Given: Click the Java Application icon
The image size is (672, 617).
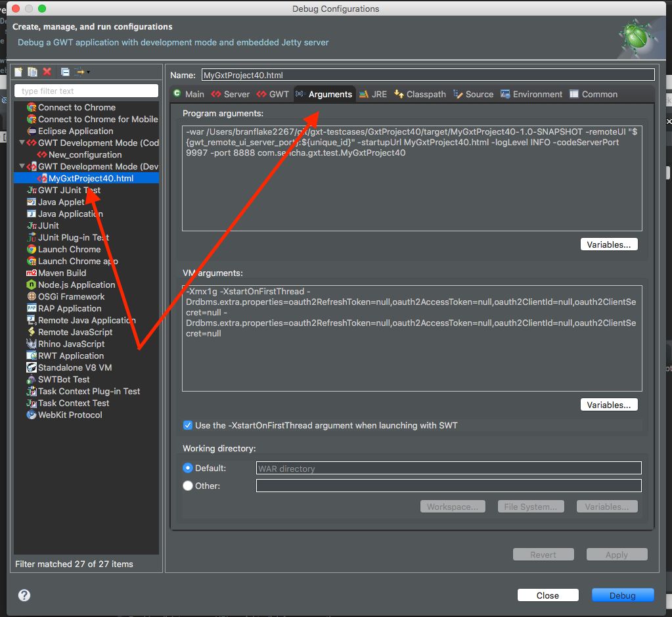Looking at the screenshot, I should click(32, 214).
